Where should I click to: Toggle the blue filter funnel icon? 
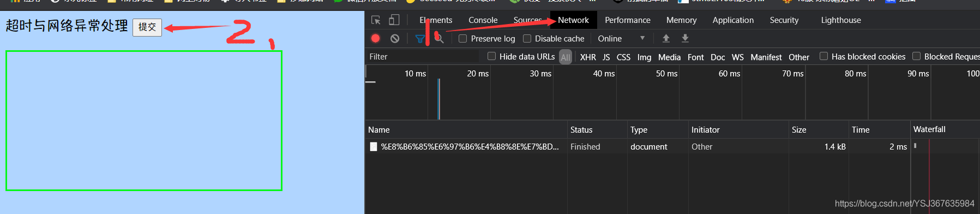tap(420, 39)
